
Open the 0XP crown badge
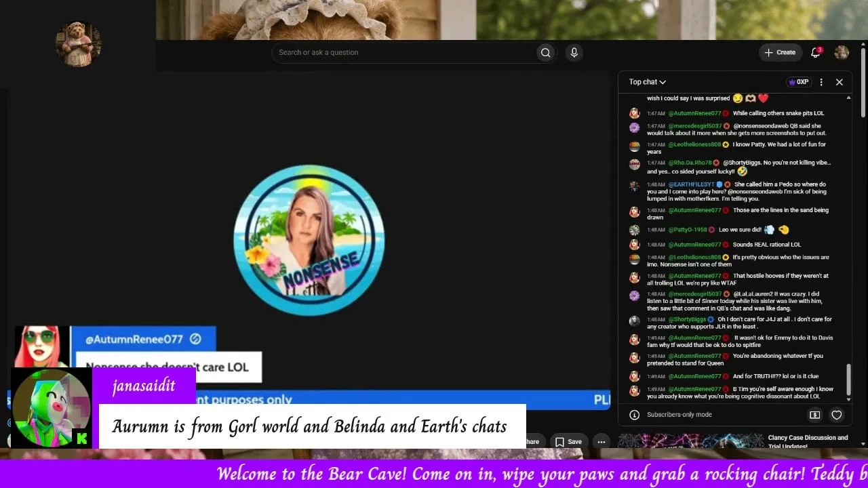point(798,82)
